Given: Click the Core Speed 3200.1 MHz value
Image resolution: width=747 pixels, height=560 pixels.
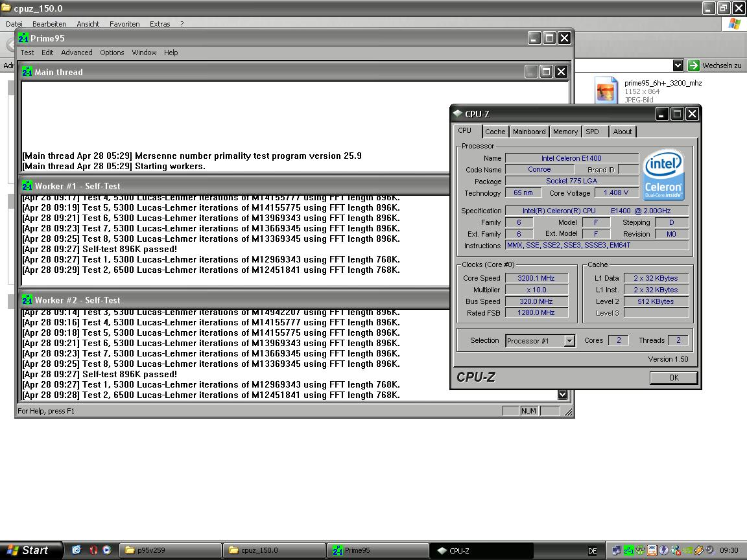Looking at the screenshot, I should [536, 278].
